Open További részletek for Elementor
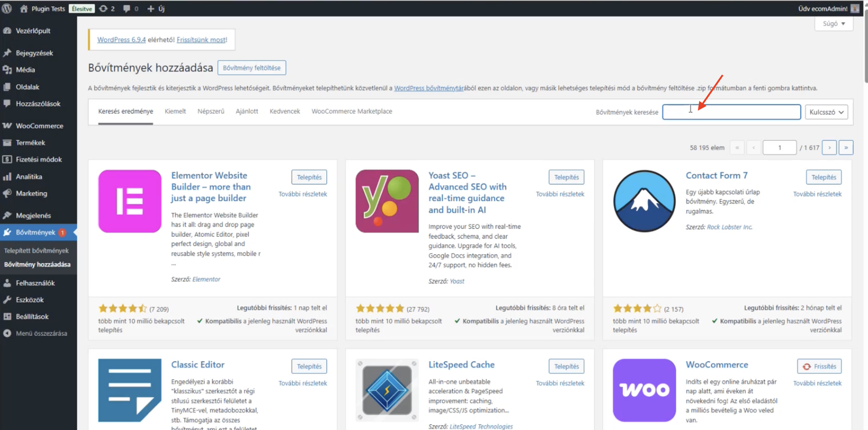This screenshot has height=430, width=868. (x=302, y=194)
